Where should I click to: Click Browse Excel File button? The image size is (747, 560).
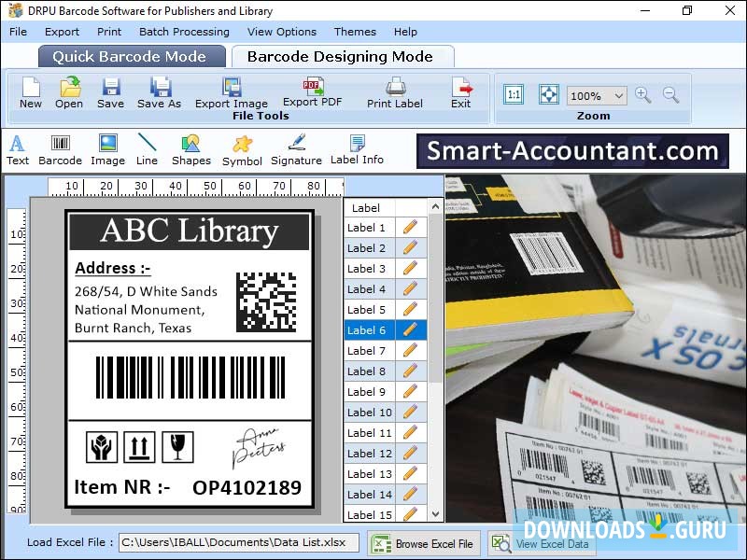(423, 543)
